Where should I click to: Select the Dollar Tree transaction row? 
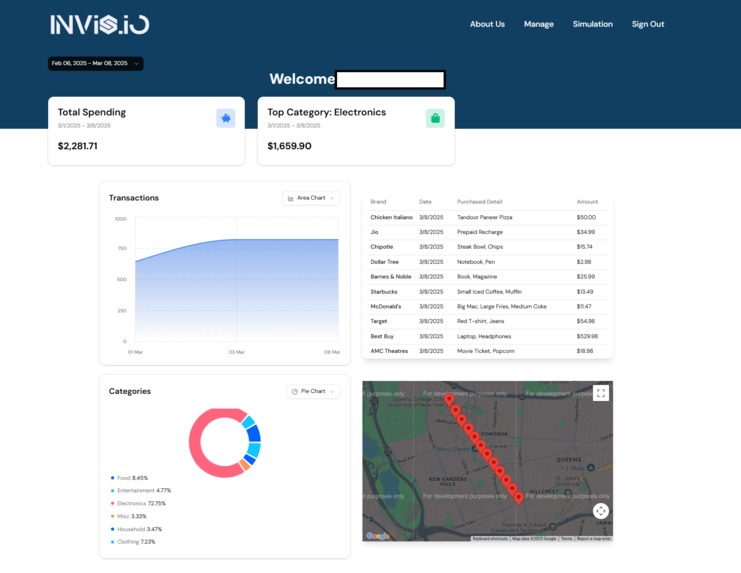488,262
